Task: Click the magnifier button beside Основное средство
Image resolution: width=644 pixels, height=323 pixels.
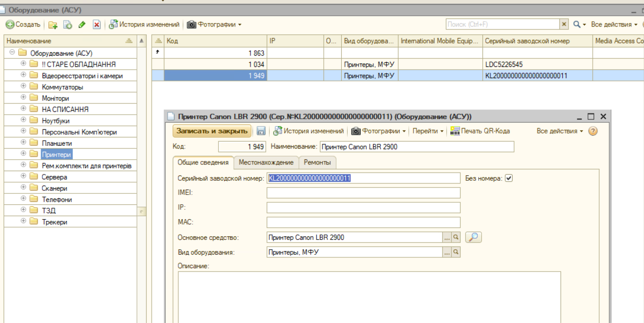Action: click(473, 237)
